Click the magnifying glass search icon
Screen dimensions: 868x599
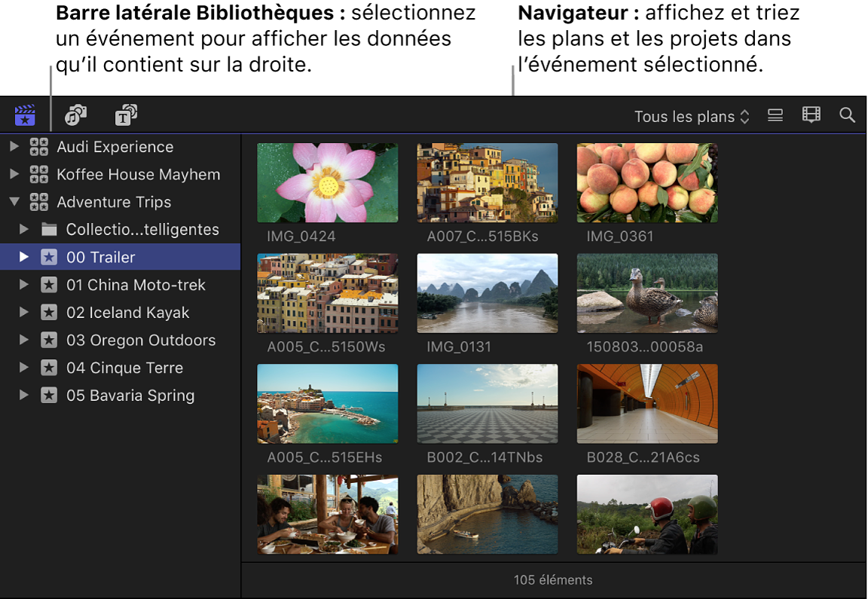pos(847,115)
